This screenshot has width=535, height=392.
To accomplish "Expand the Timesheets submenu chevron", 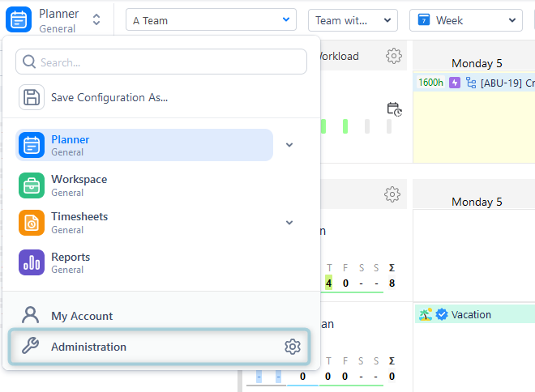I will coord(289,223).
